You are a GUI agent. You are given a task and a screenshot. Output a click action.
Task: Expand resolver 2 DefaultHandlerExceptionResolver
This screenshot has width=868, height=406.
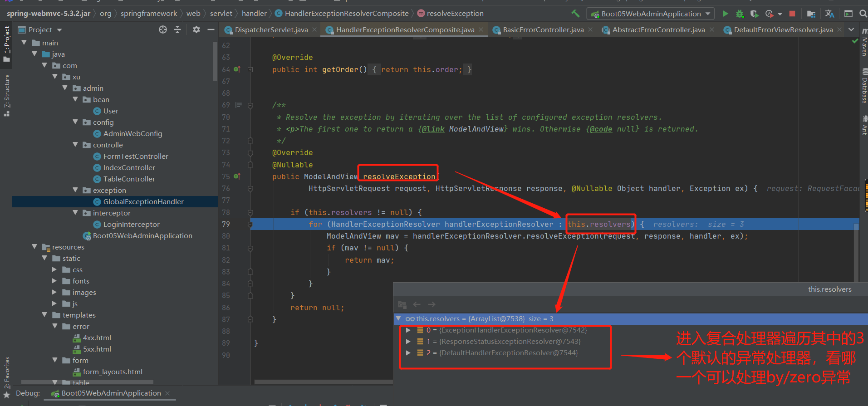(408, 353)
